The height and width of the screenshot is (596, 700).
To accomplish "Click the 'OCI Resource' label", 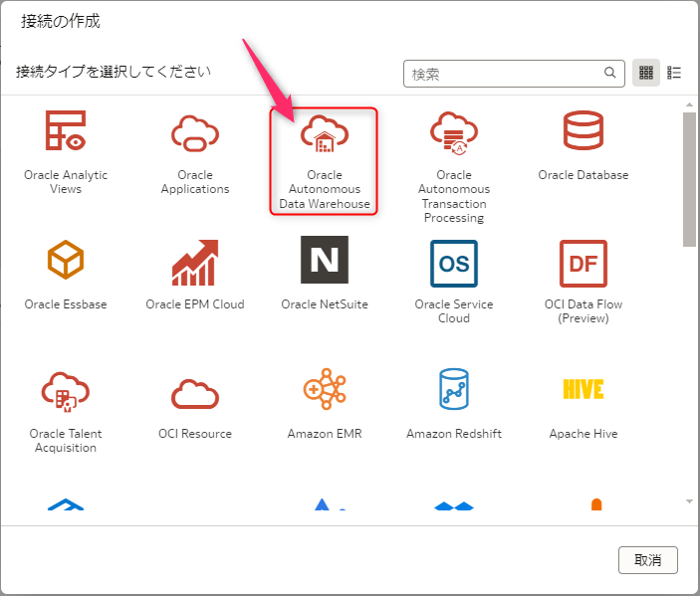I will (195, 434).
